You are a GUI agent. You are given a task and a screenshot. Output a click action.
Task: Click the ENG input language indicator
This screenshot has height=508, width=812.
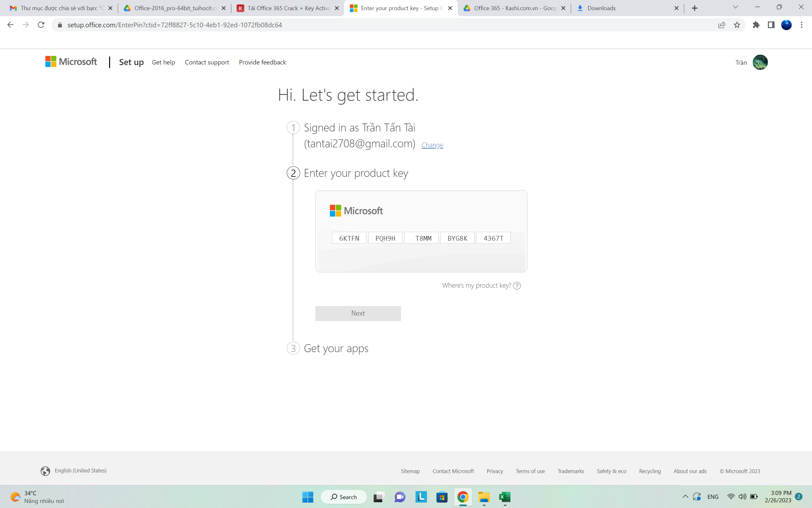713,497
